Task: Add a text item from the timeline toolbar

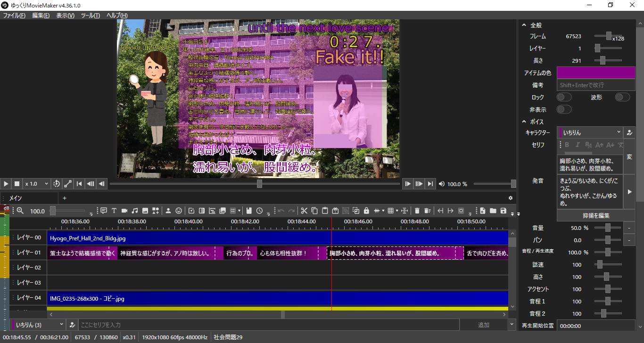Action: [114, 211]
